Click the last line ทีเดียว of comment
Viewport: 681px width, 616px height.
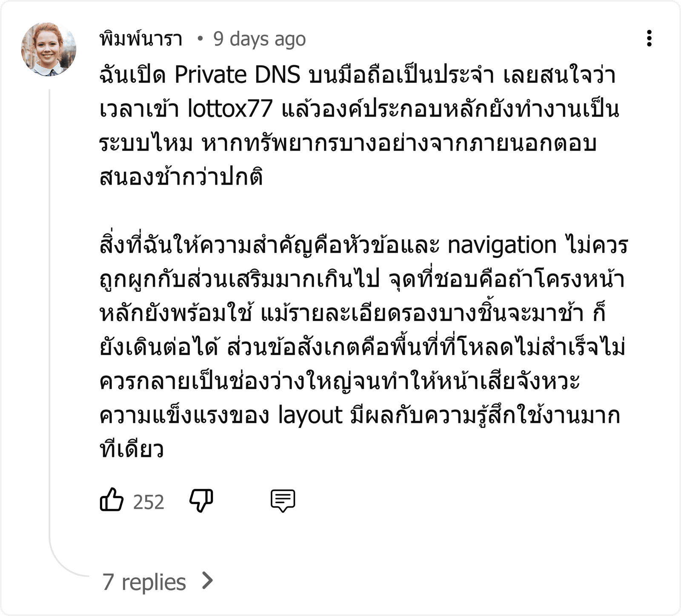(132, 450)
